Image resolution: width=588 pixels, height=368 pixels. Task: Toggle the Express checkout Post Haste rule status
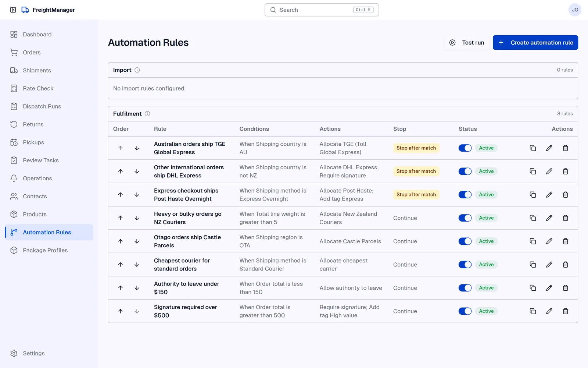465,195
